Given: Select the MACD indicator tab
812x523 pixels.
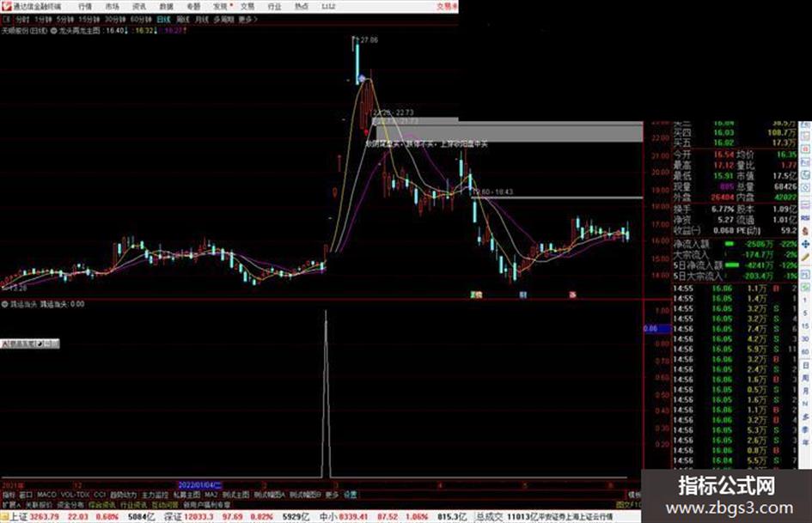Looking at the screenshot, I should [x=46, y=495].
